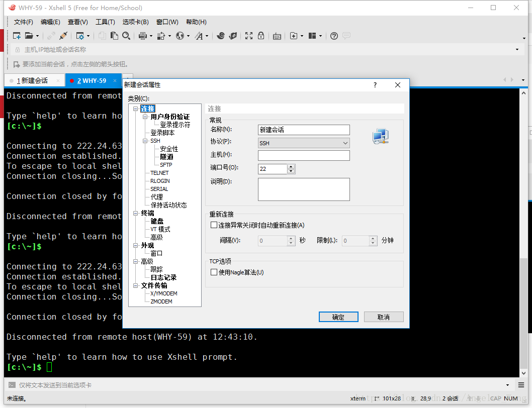The width and height of the screenshot is (532, 408).
Task: Click the 主机(H) input field
Action: click(304, 155)
